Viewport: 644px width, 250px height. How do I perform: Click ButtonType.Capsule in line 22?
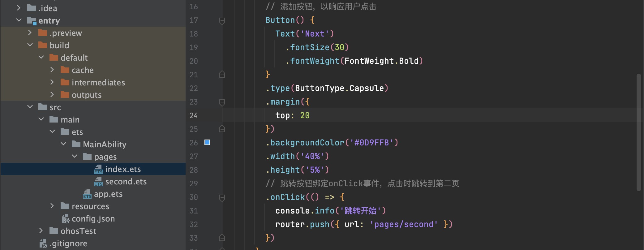(339, 88)
